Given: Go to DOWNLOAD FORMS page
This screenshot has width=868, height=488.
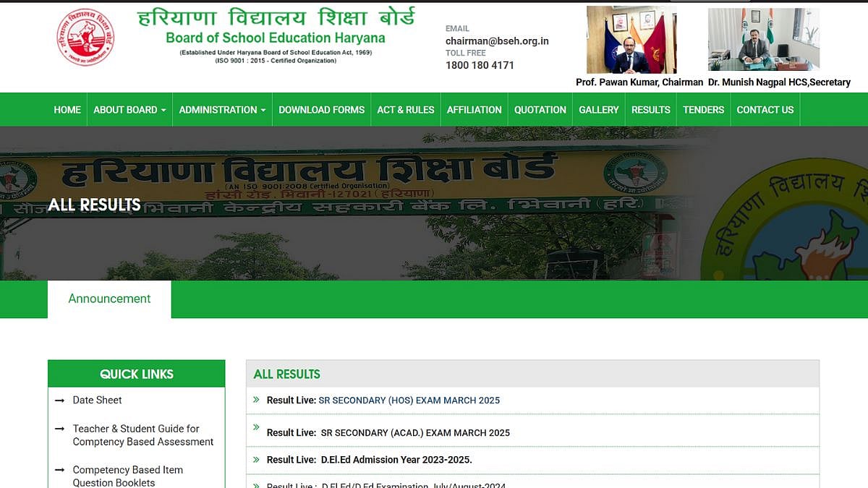Looking at the screenshot, I should point(321,110).
